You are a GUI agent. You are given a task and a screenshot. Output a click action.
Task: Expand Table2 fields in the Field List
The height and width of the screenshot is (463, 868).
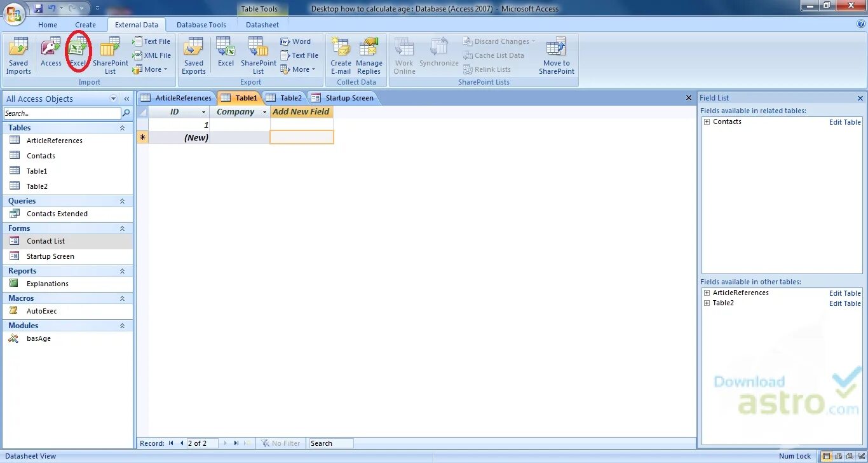coord(707,303)
